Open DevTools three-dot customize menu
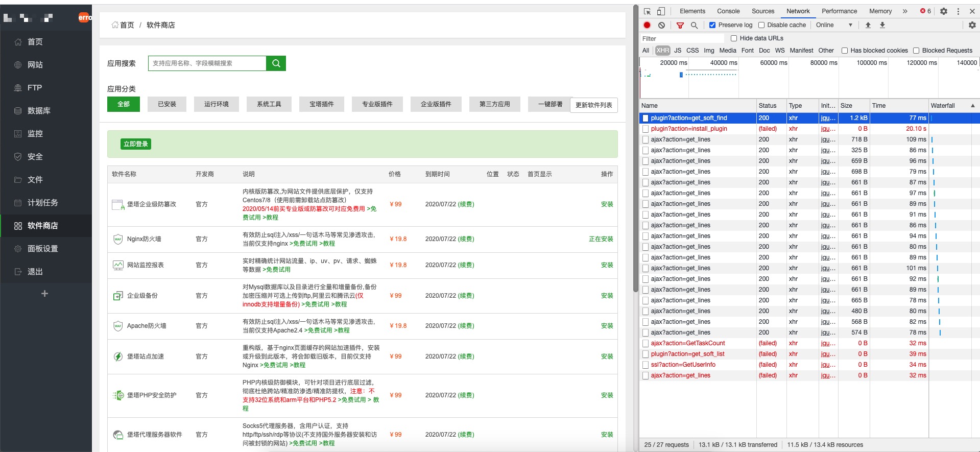Screen dimensions: 980x452 pos(958,11)
